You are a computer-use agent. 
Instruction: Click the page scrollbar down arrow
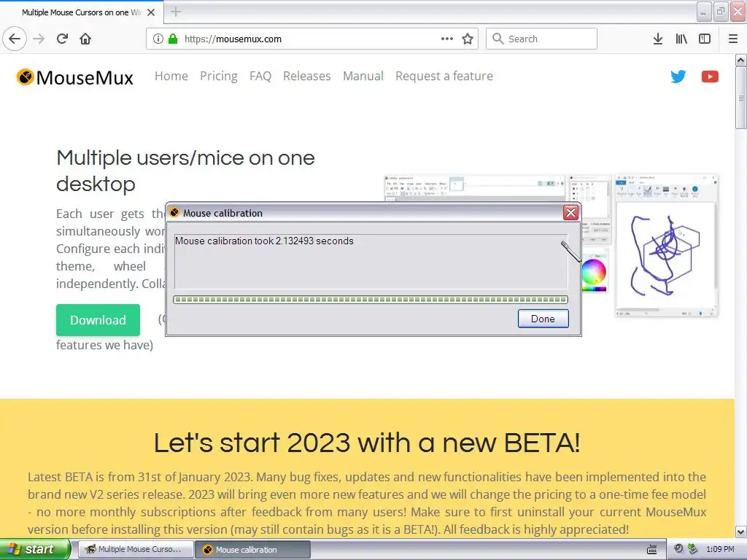point(740,532)
